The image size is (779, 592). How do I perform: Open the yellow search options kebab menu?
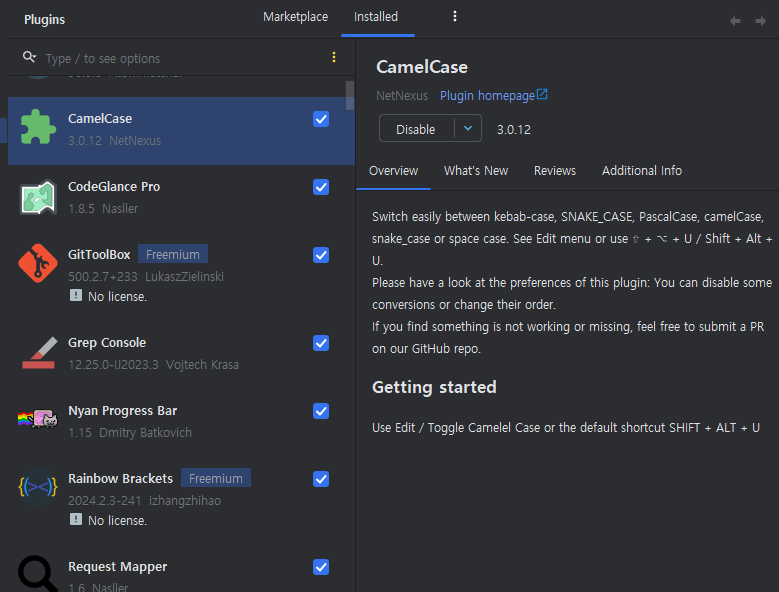coord(334,57)
